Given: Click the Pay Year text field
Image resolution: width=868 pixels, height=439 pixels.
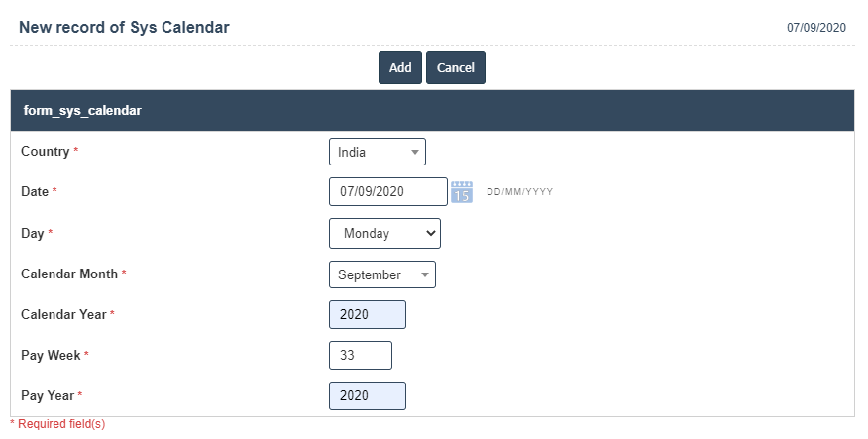Looking at the screenshot, I should click(x=367, y=395).
